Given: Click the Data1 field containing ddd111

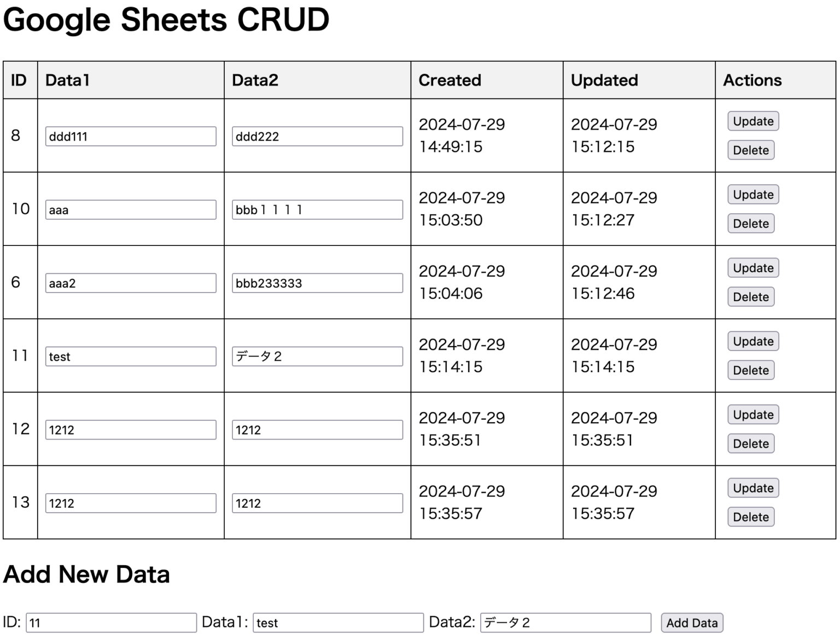Looking at the screenshot, I should 130,136.
